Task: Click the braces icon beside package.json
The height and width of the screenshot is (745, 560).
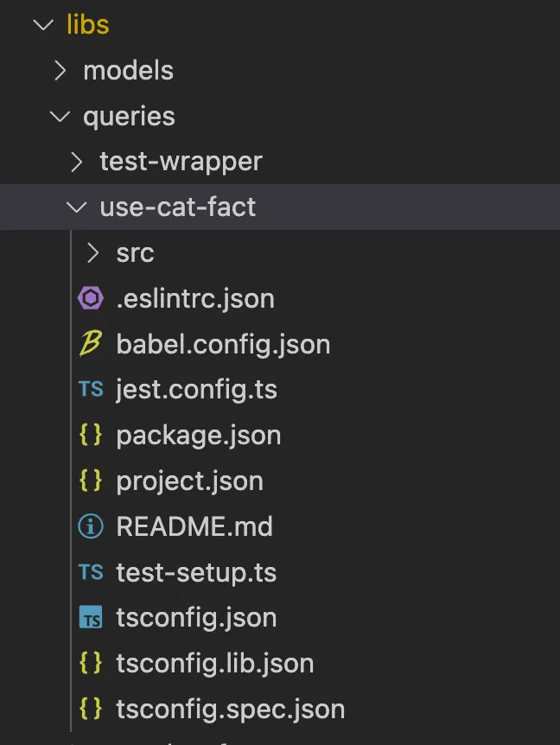Action: tap(91, 436)
